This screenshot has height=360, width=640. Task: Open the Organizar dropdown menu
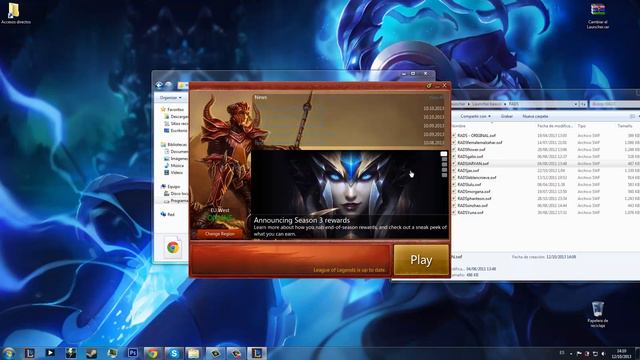click(171, 98)
